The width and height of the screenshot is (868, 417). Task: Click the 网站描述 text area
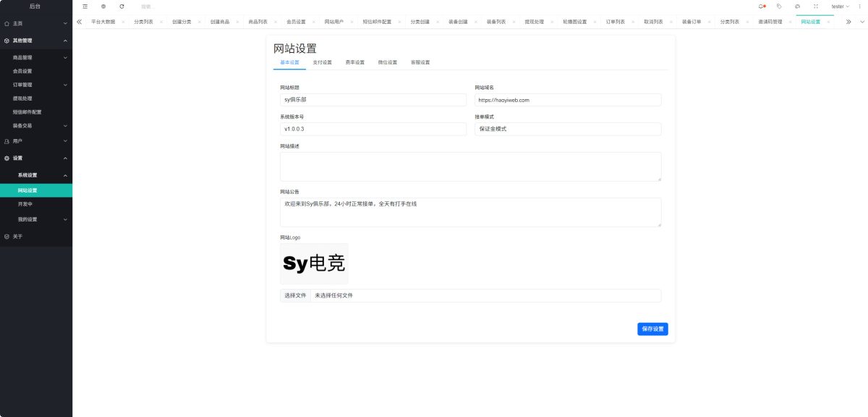[x=470, y=167]
